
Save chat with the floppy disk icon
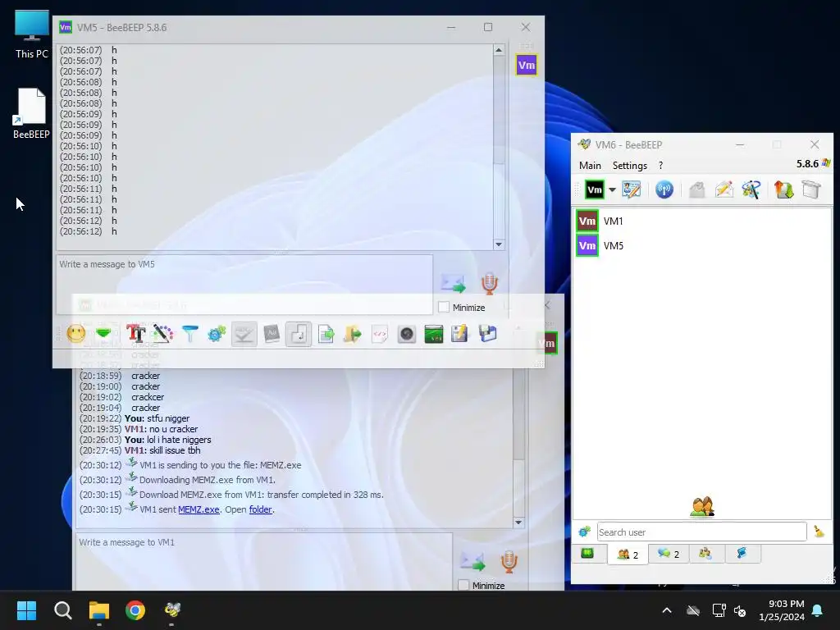tap(487, 334)
